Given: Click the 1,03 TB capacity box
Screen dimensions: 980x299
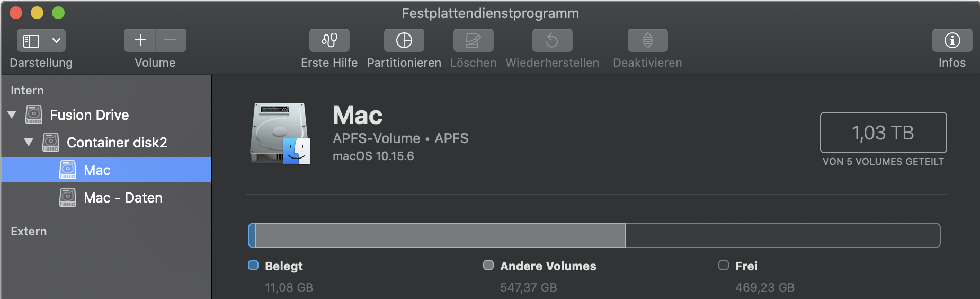Looking at the screenshot, I should click(x=883, y=133).
